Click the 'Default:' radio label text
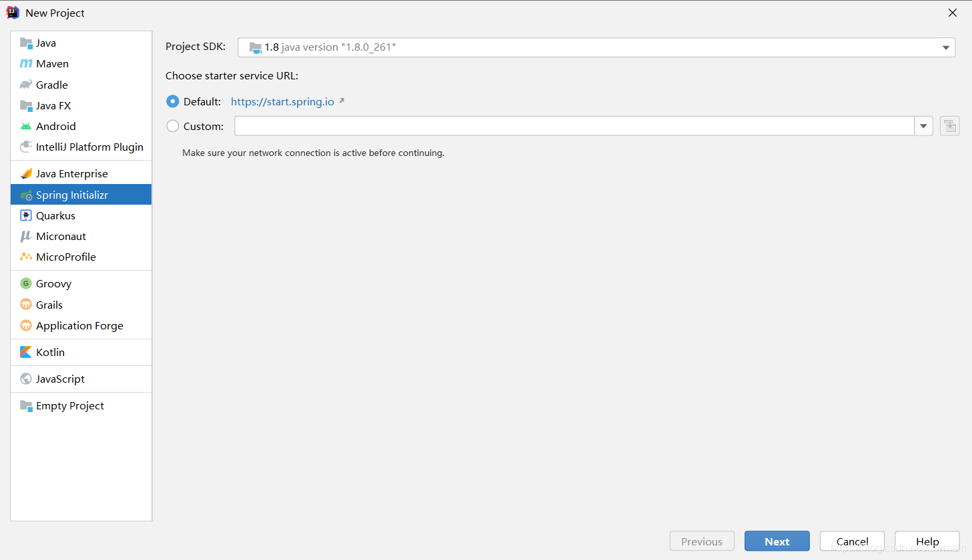This screenshot has height=560, width=972. [202, 102]
